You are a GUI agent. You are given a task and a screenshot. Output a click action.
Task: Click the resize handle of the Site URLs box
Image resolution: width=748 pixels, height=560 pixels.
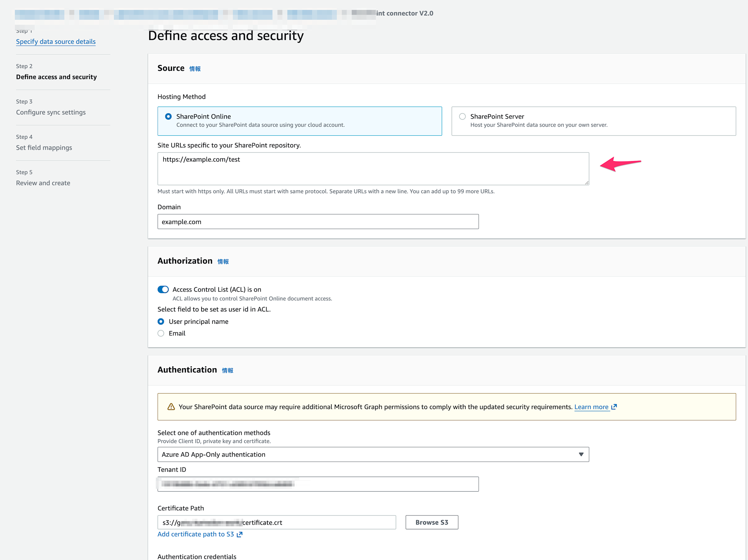pos(586,182)
